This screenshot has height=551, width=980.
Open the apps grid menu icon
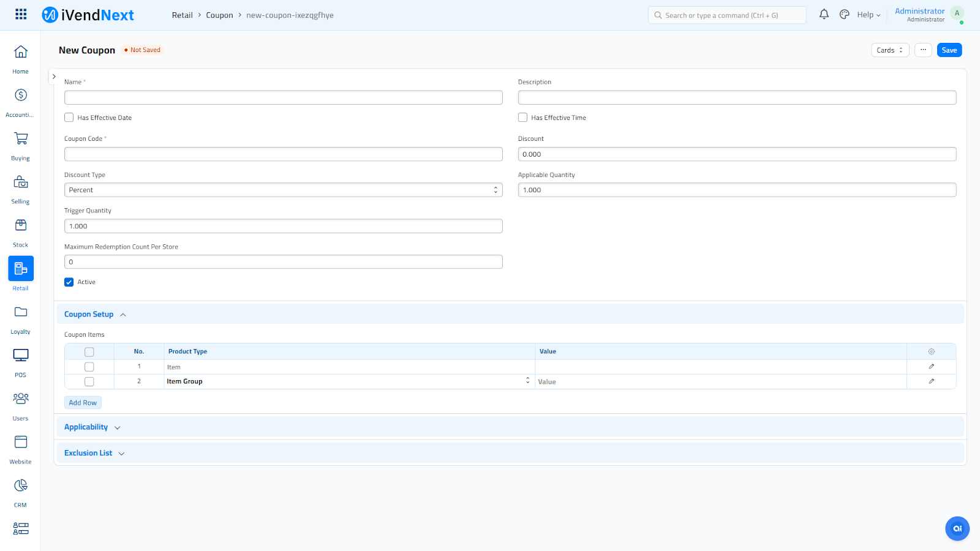tap(21, 14)
